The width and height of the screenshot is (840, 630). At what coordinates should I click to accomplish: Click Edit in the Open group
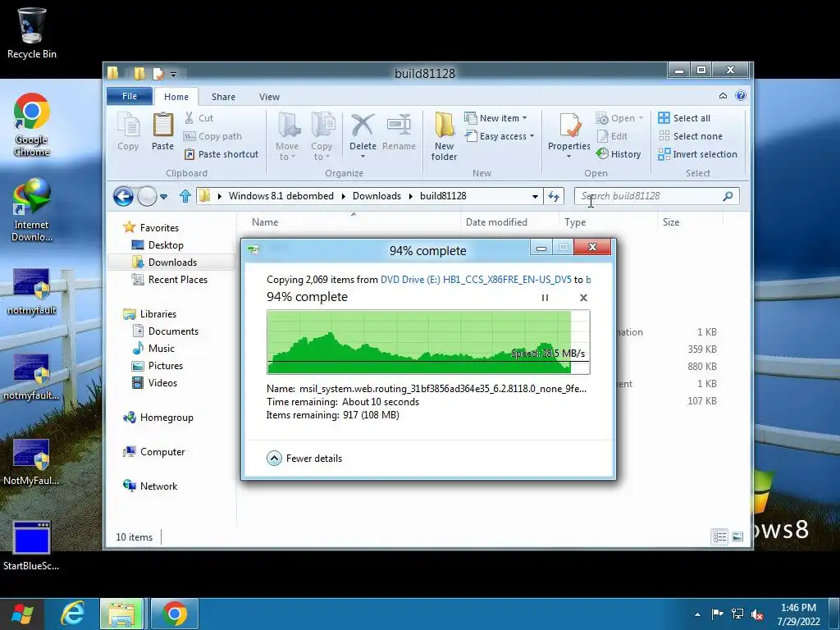point(612,136)
